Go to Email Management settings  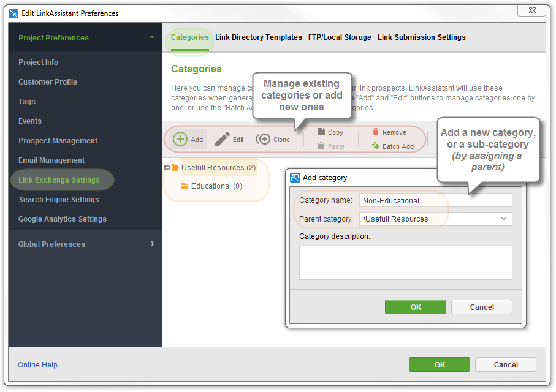[x=51, y=160]
